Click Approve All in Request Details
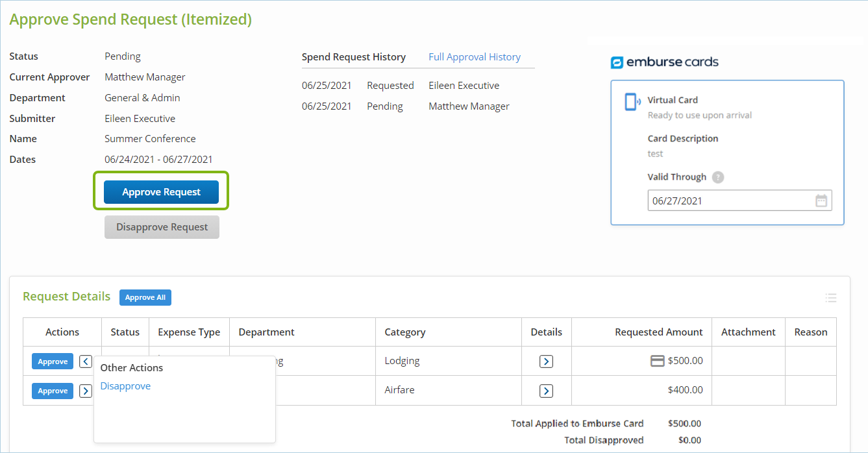The width and height of the screenshot is (868, 453). (145, 298)
